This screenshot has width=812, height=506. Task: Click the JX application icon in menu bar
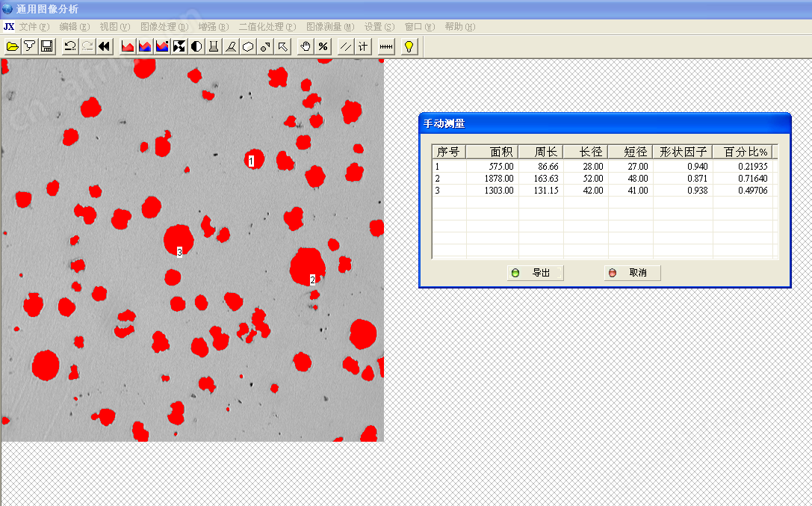9,26
